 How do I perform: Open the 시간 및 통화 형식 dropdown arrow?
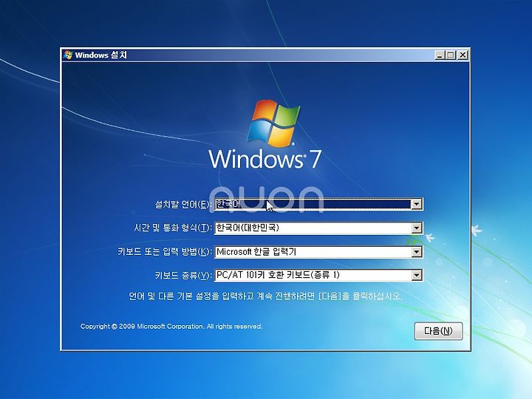(x=416, y=228)
